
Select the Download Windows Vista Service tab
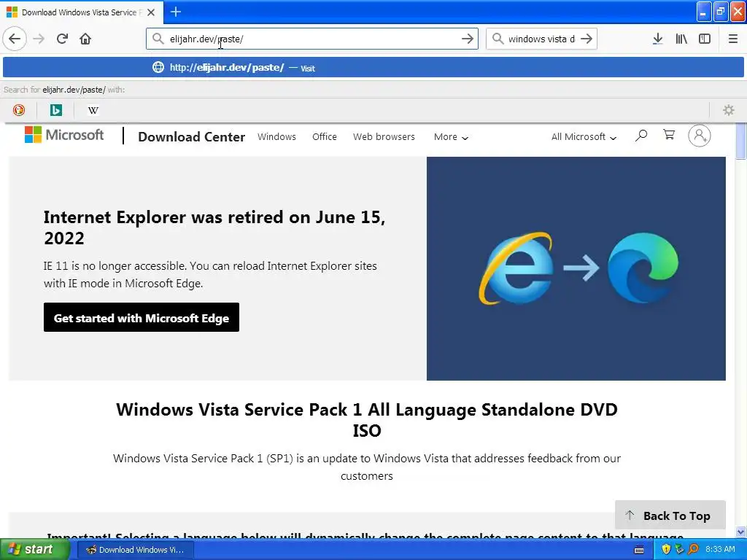point(81,12)
